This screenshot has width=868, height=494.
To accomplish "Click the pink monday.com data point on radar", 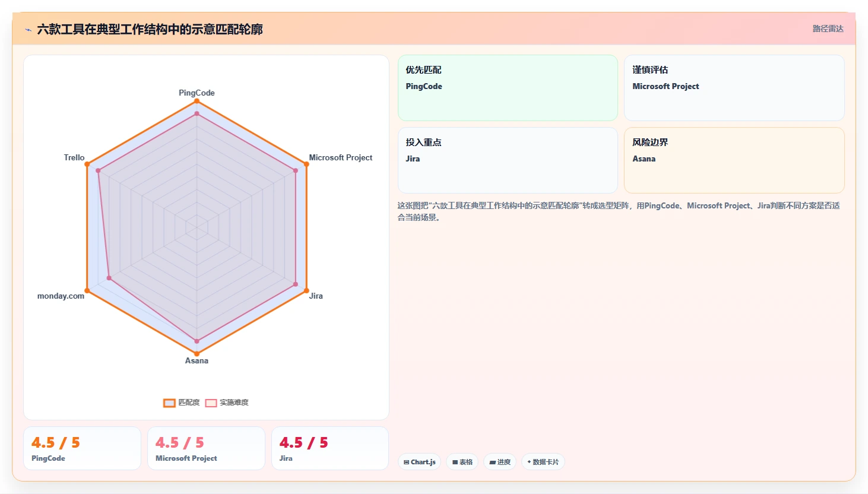I will coord(109,278).
